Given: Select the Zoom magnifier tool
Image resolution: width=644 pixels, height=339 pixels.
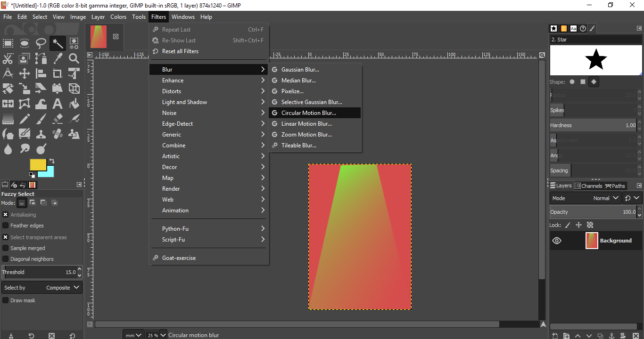Looking at the screenshot, I should [74, 59].
